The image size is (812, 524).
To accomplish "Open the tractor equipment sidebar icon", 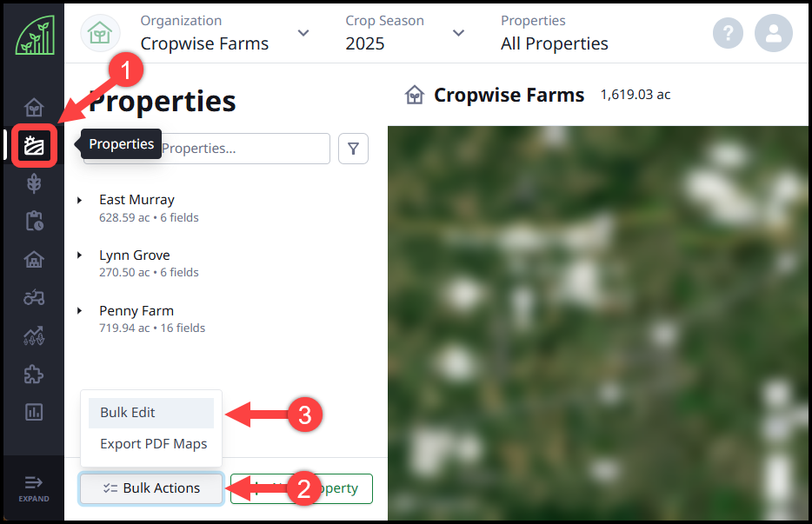I will tap(34, 297).
